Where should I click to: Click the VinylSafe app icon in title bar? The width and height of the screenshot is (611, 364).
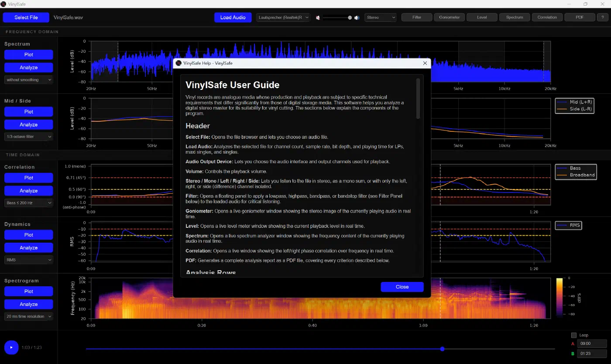(3, 4)
